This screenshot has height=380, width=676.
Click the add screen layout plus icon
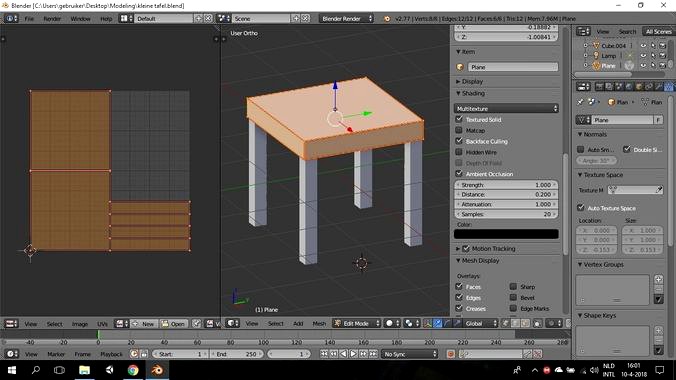point(198,19)
